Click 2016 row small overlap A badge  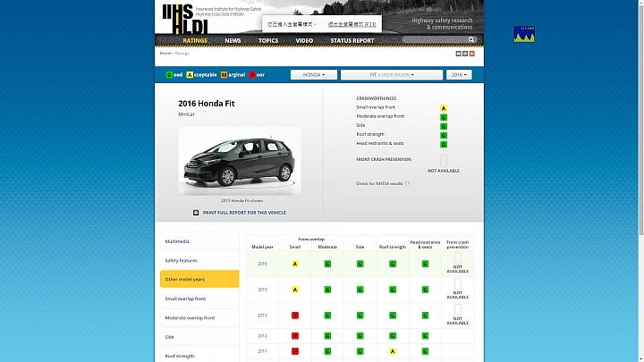point(295,264)
